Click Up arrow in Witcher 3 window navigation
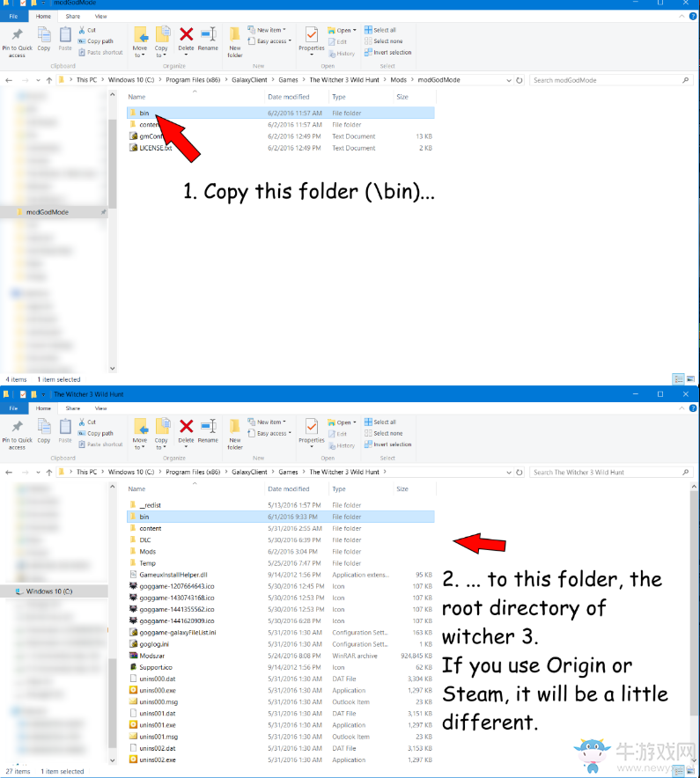The width and height of the screenshot is (700, 778). click(48, 473)
